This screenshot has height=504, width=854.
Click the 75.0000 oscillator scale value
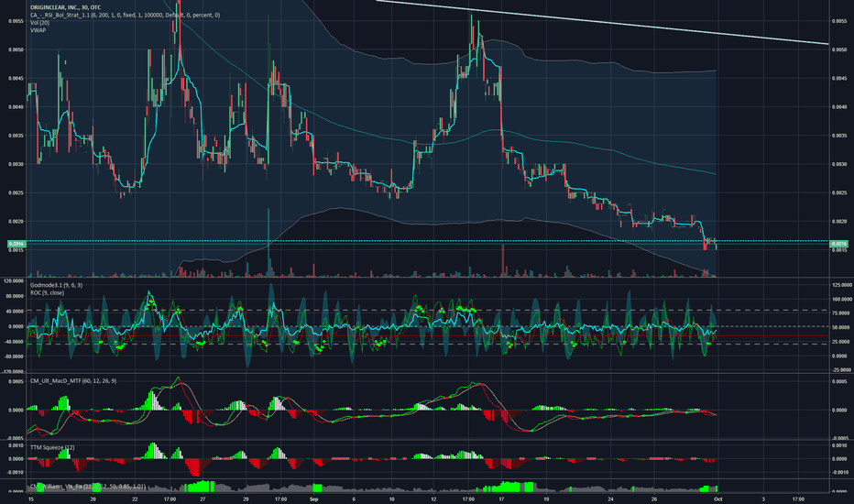[x=841, y=313]
